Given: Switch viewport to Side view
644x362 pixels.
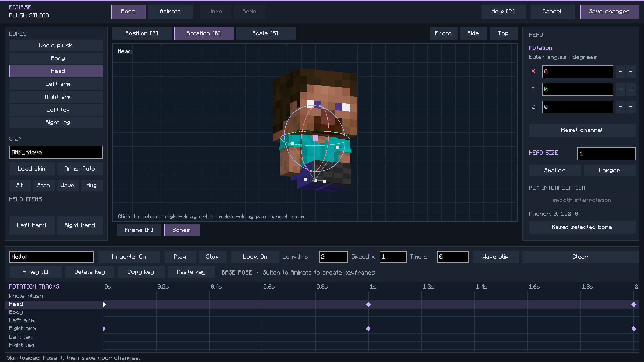Looking at the screenshot, I should click(x=473, y=33).
